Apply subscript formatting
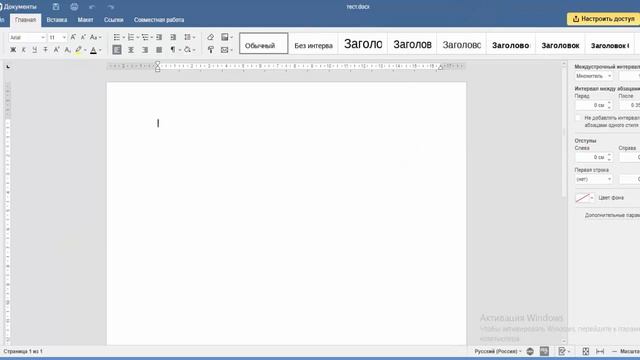 tap(67, 50)
